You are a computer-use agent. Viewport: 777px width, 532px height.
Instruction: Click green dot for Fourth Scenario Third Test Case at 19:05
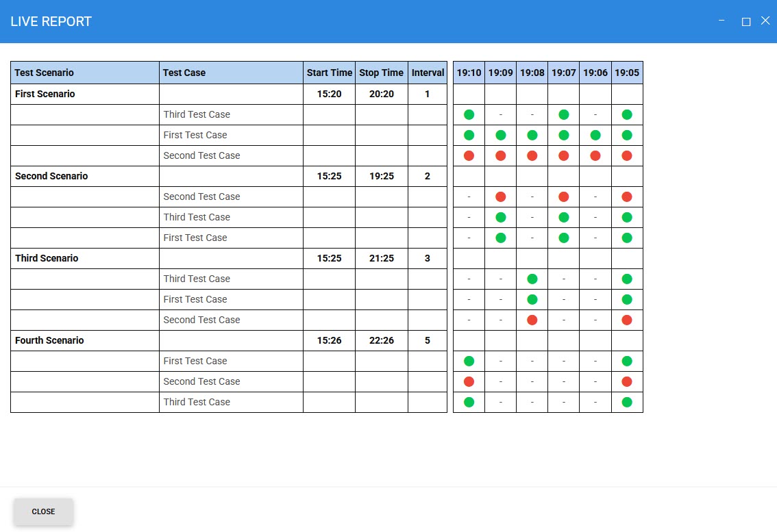[627, 402]
